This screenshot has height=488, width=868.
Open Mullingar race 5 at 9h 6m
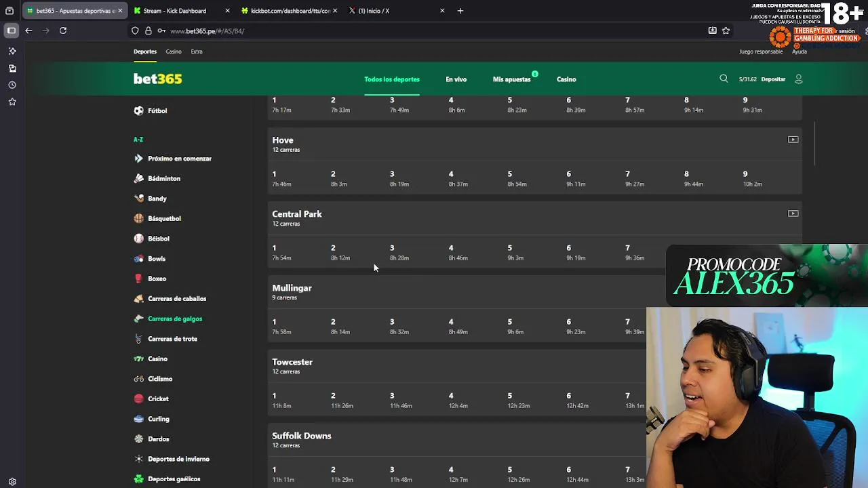point(515,327)
